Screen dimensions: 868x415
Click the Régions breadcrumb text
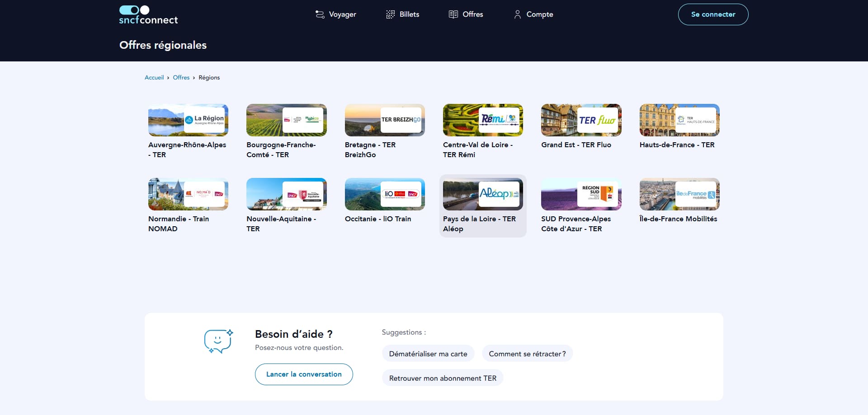(209, 78)
